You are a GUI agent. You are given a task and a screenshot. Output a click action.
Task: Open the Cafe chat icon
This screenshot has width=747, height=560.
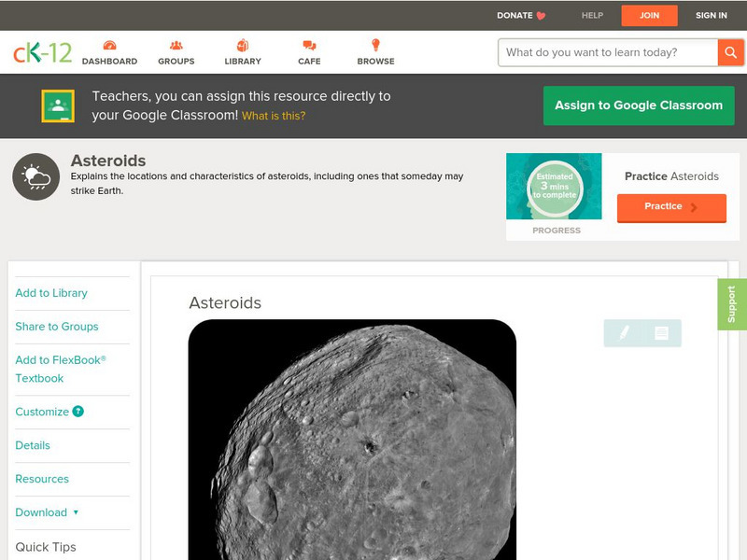tap(309, 47)
